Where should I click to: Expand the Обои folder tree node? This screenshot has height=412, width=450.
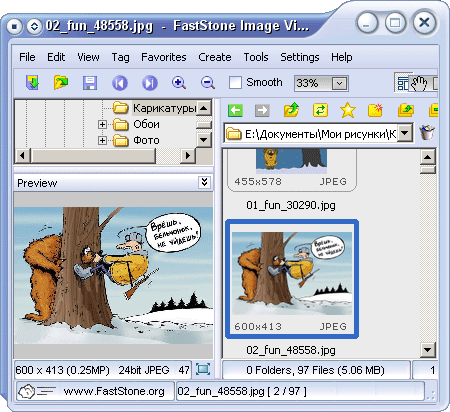tap(102, 124)
